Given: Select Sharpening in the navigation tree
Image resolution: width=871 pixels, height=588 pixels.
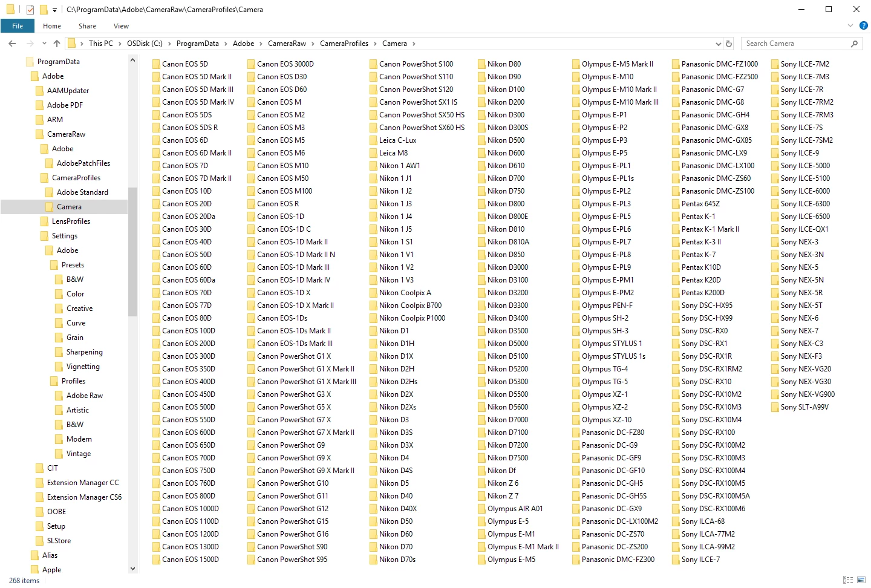Looking at the screenshot, I should point(84,352).
